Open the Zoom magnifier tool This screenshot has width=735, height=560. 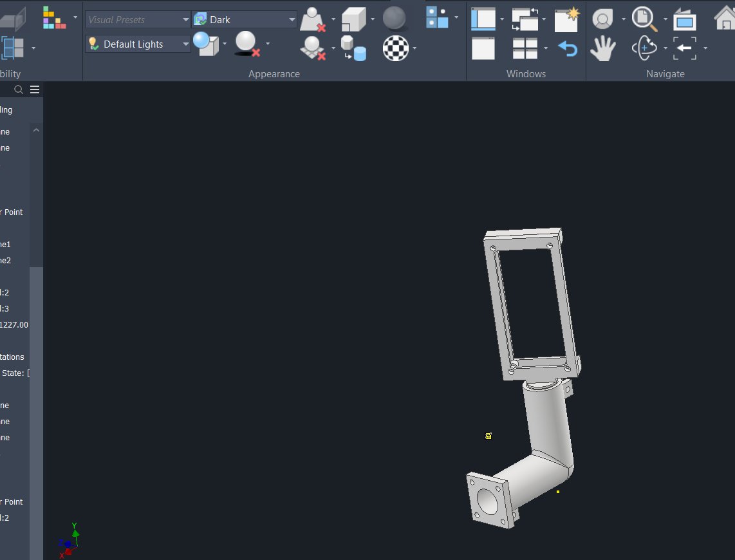click(x=644, y=19)
